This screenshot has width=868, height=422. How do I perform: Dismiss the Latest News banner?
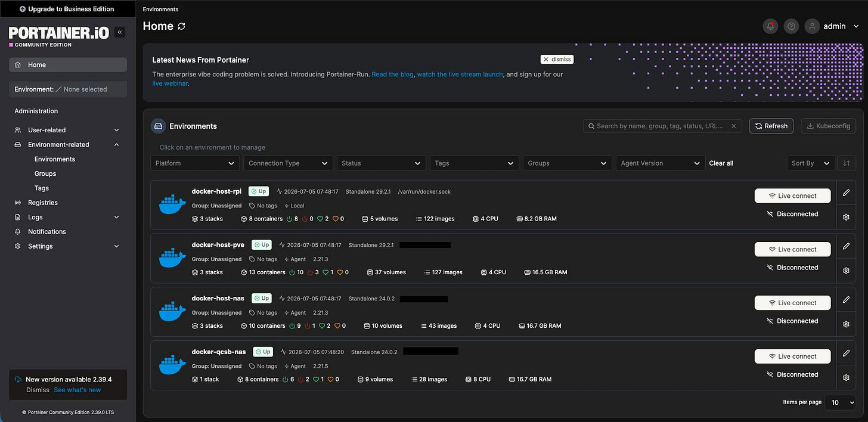click(x=557, y=60)
